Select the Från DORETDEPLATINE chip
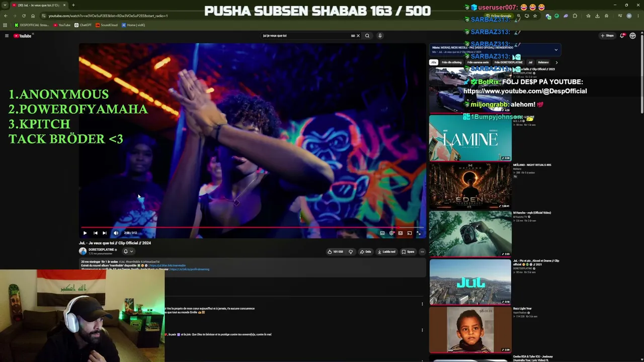The width and height of the screenshot is (644, 362). (509, 62)
